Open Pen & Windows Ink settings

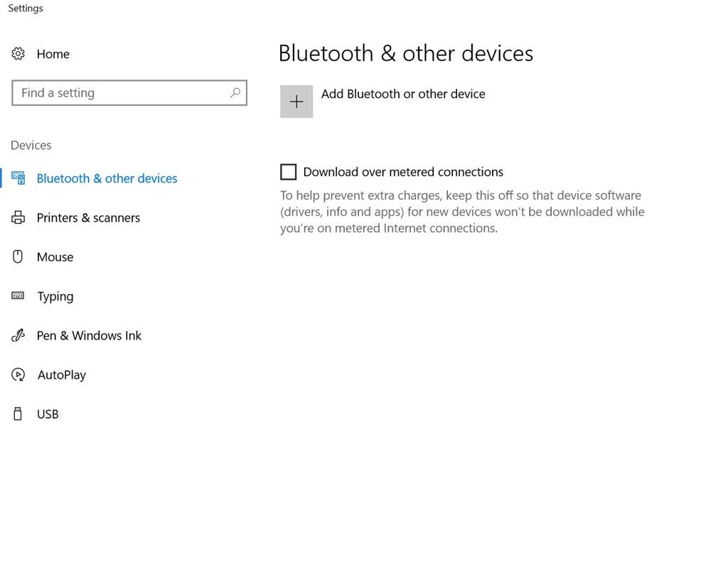point(89,335)
